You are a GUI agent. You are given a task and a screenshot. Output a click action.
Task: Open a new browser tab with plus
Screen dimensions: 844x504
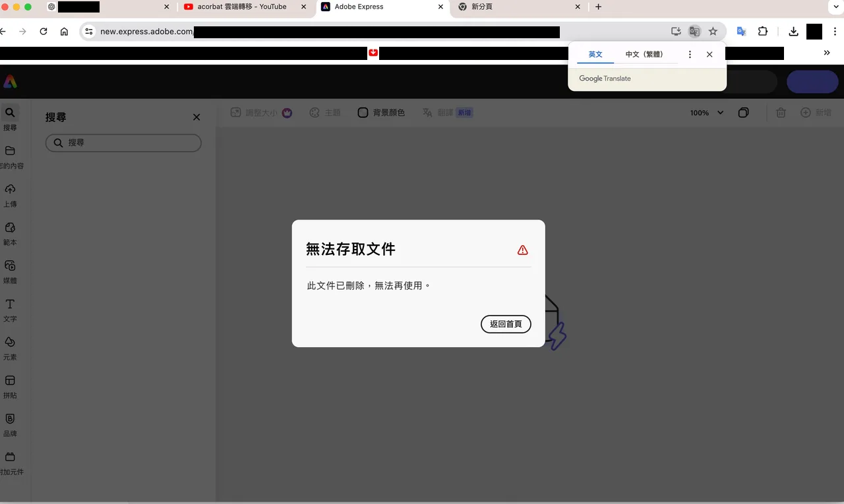pos(598,7)
